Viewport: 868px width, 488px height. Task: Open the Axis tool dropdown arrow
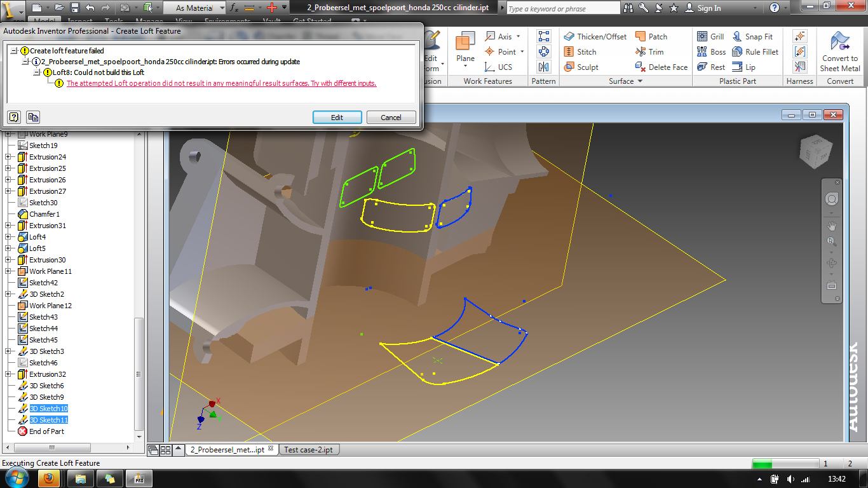(519, 36)
